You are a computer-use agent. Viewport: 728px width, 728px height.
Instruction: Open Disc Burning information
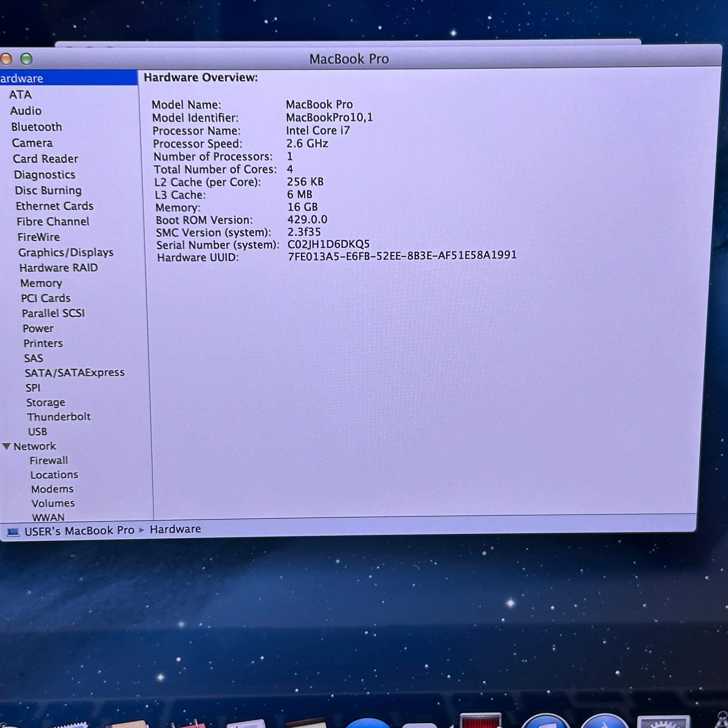48,191
